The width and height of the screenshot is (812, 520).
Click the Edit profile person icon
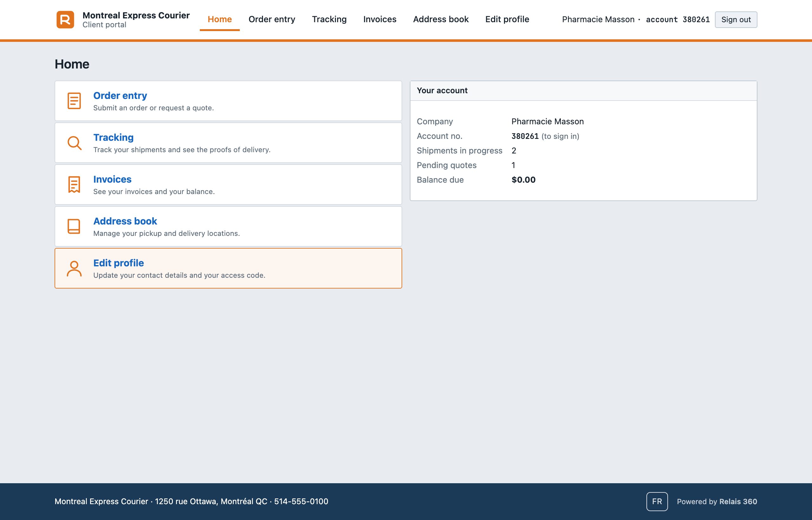click(74, 269)
